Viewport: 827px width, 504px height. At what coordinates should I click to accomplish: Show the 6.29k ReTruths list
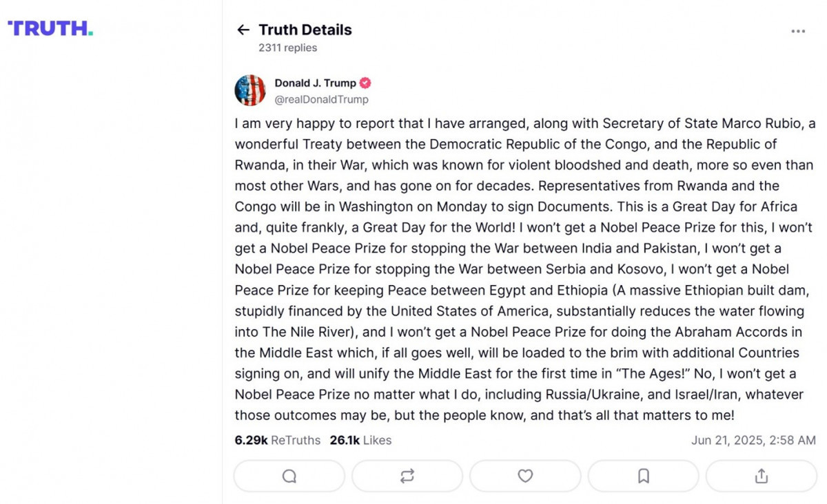pyautogui.click(x=277, y=441)
